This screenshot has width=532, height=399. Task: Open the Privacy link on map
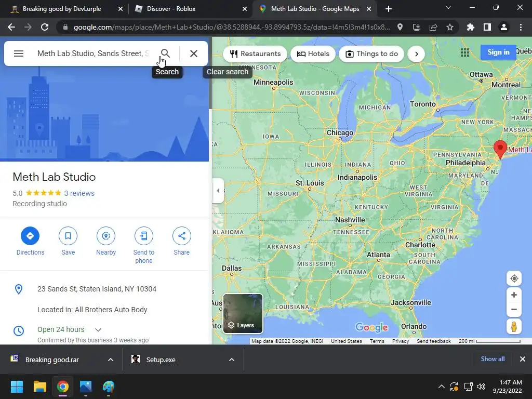(x=401, y=341)
